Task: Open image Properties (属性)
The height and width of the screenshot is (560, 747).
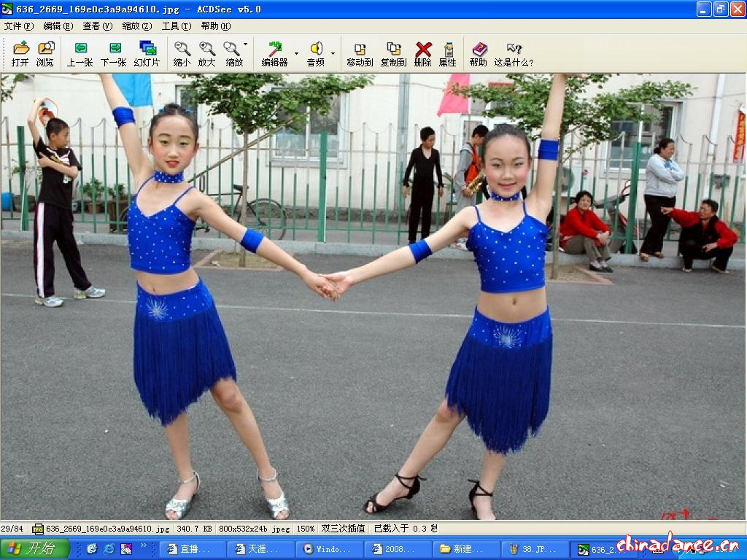Action: (x=447, y=53)
